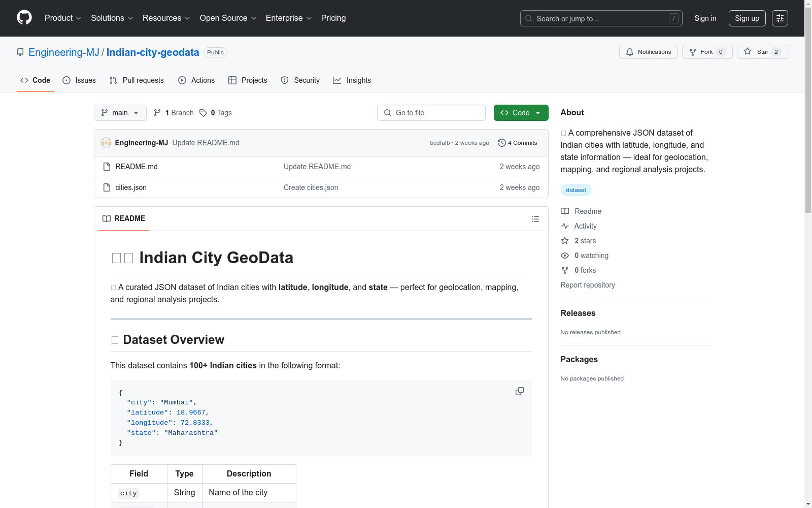Select the dataset topic tag

click(576, 190)
